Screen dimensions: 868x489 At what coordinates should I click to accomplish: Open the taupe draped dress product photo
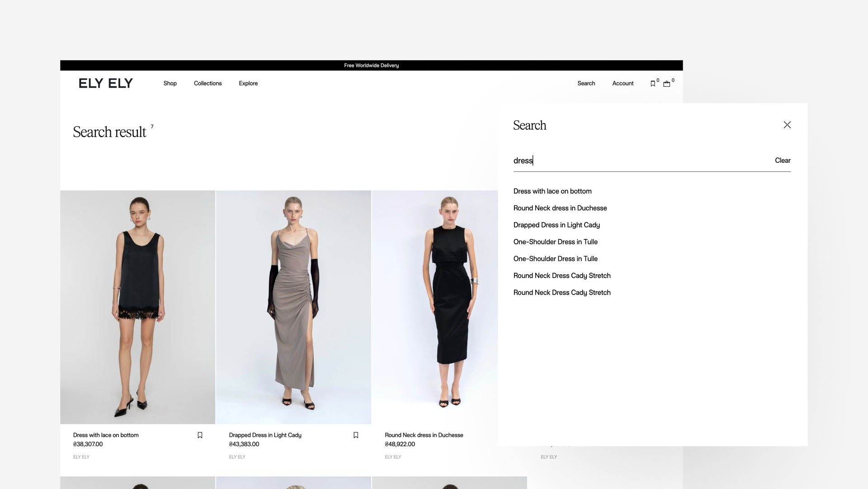tap(293, 307)
